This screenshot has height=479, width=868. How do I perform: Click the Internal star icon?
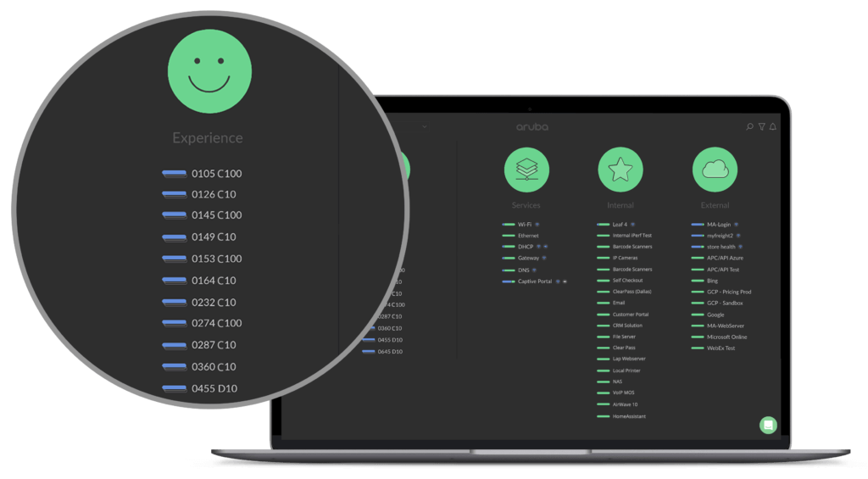[x=620, y=170]
